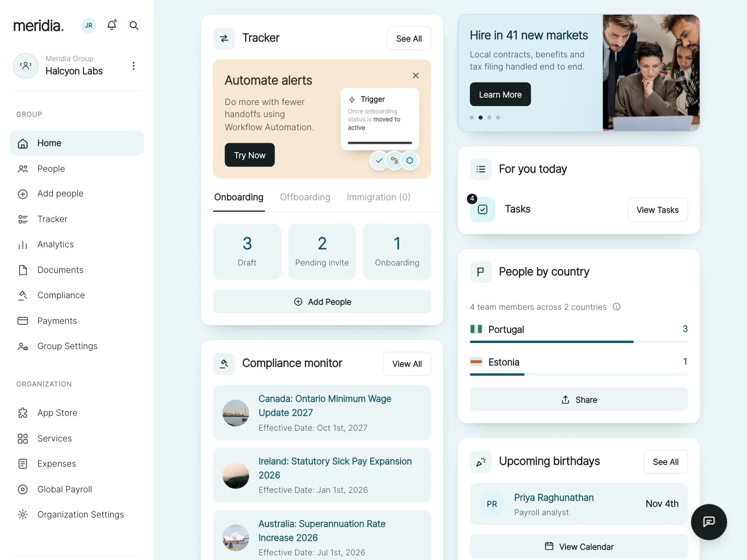Viewport: 747px width, 560px height.
Task: Click the Meridia Group organization avatar
Action: click(26, 66)
